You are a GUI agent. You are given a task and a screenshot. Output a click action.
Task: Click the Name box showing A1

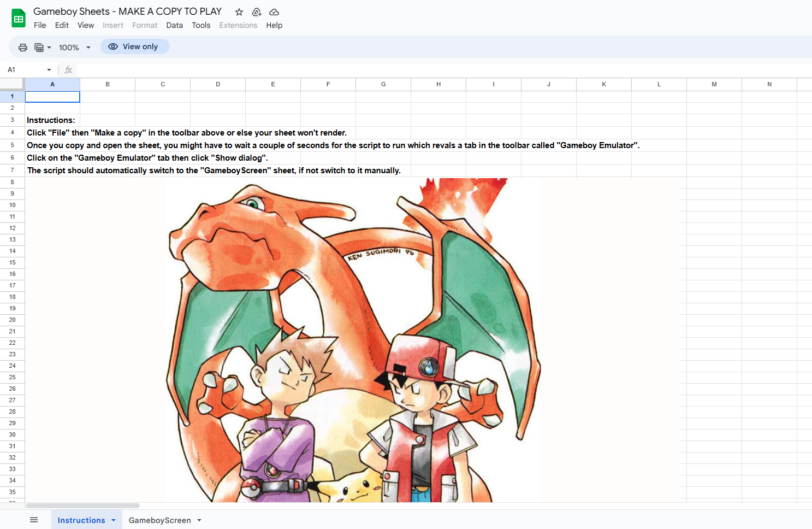click(x=26, y=70)
